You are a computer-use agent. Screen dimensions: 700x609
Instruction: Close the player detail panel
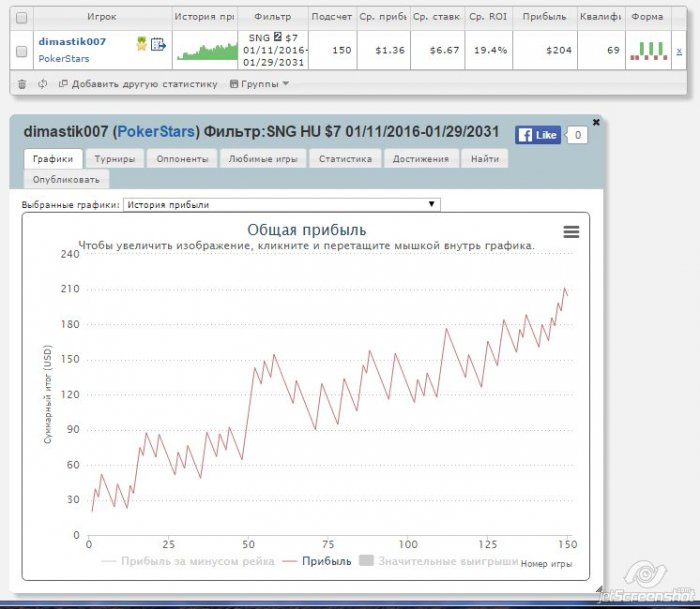tap(596, 122)
